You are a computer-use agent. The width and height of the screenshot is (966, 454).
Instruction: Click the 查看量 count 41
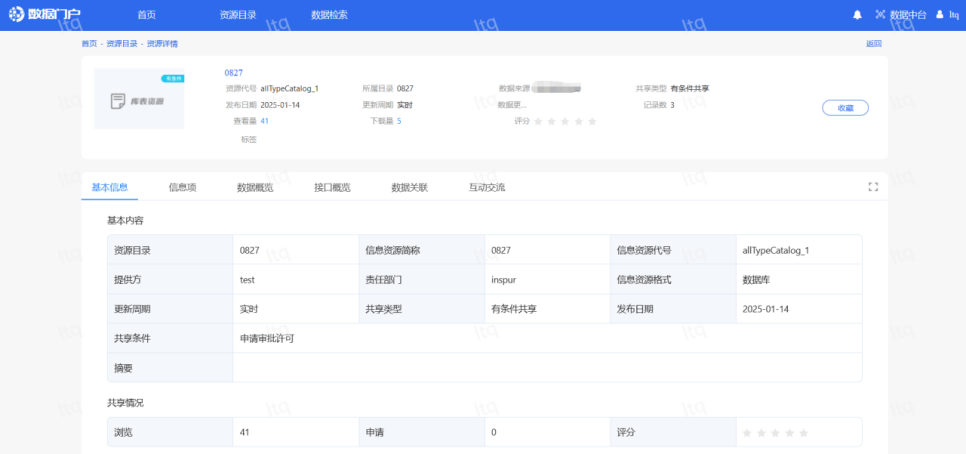click(x=264, y=121)
